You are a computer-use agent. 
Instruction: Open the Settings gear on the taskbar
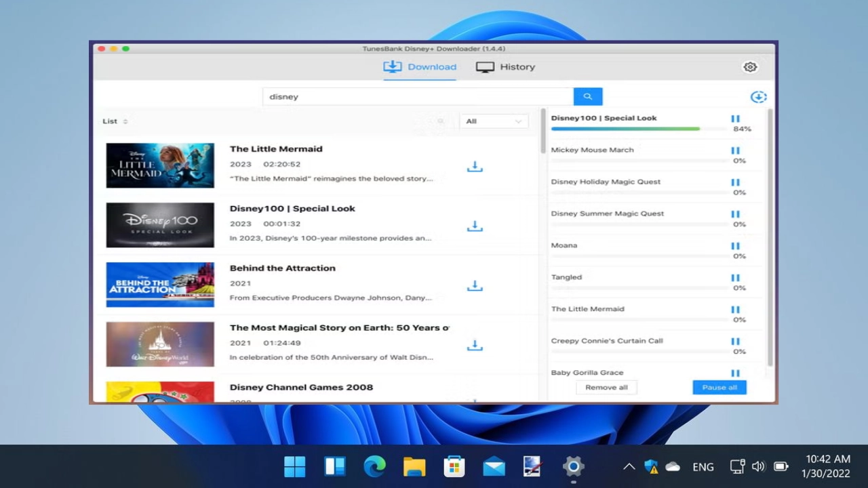(573, 466)
